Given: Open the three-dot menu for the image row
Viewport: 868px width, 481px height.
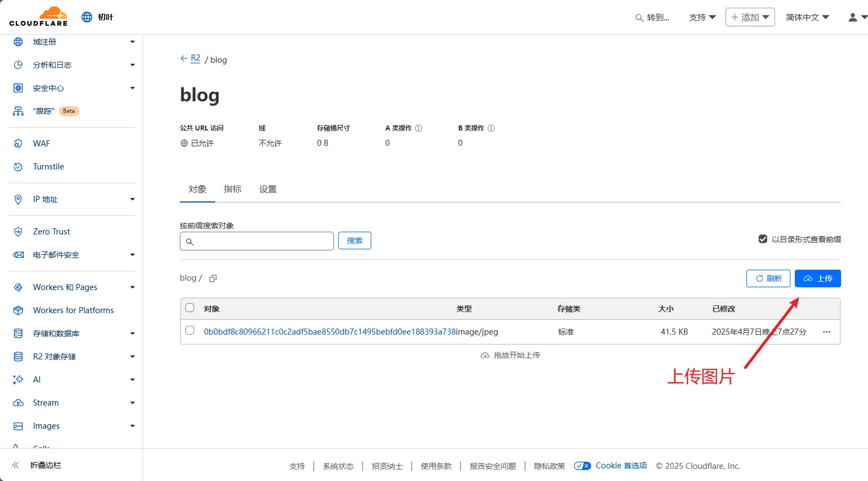Looking at the screenshot, I should click(826, 332).
